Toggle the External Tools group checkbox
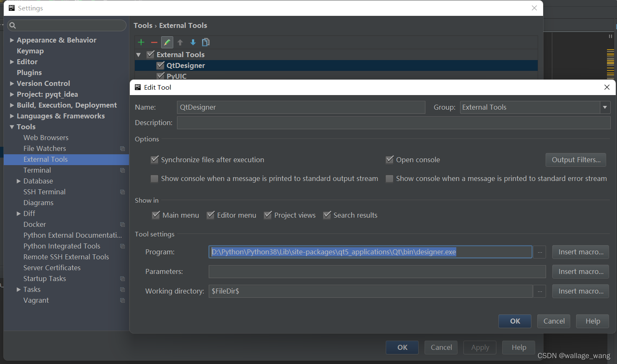Viewport: 617px width, 364px height. pos(151,54)
